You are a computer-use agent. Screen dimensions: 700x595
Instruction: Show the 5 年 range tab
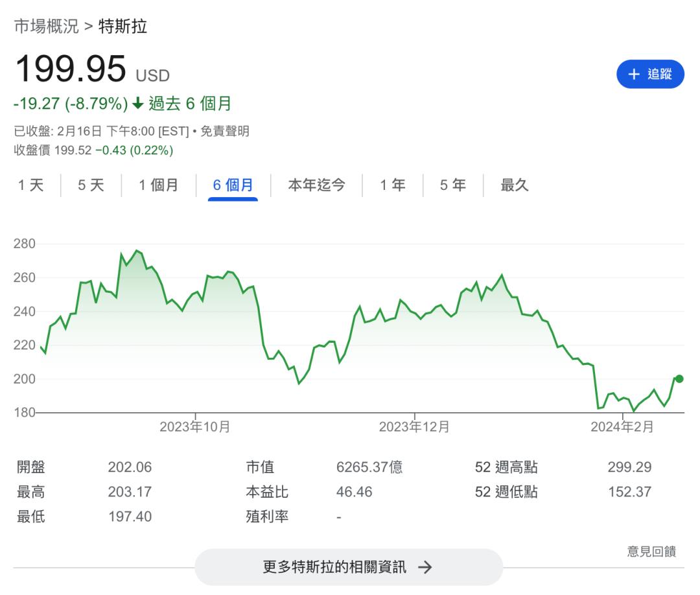tap(452, 185)
